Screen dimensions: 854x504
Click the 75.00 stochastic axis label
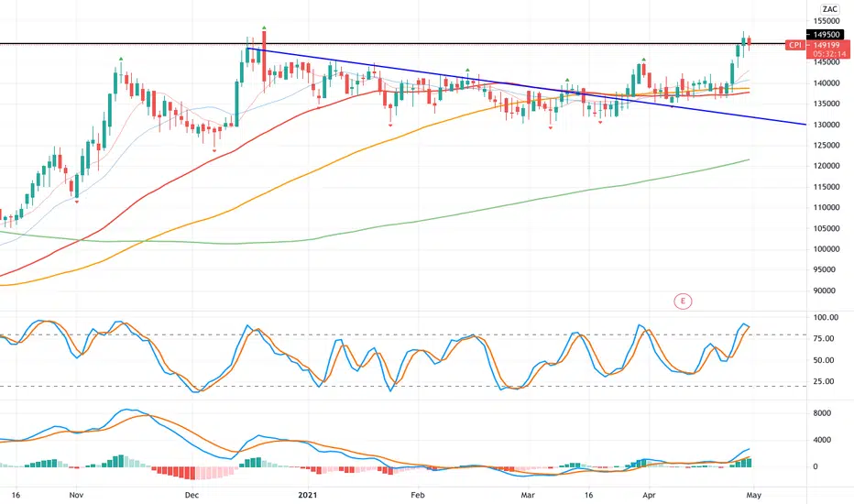pos(824,338)
